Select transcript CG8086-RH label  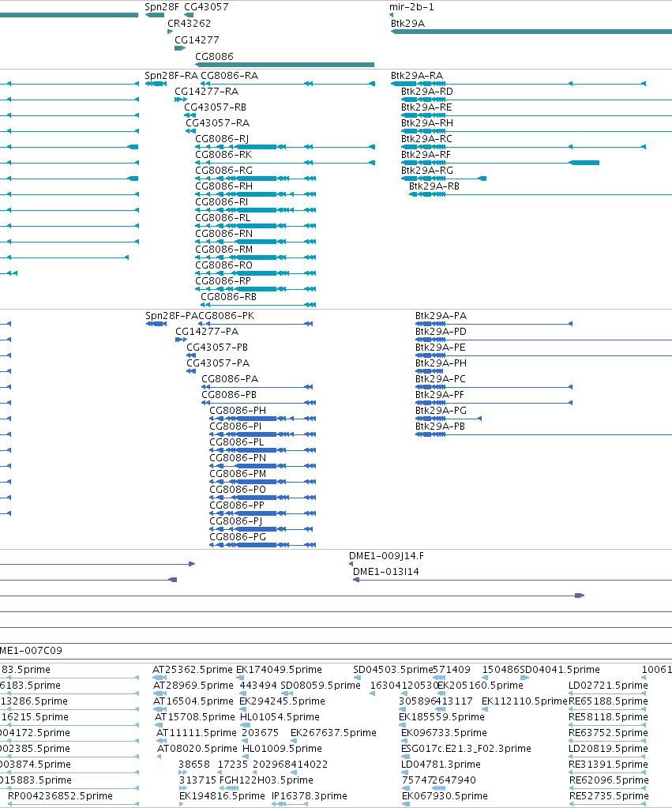pos(223,186)
